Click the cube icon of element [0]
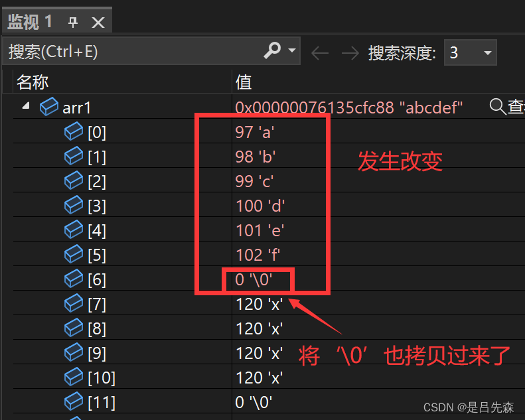Viewport: 525px width, 420px height. [x=73, y=131]
